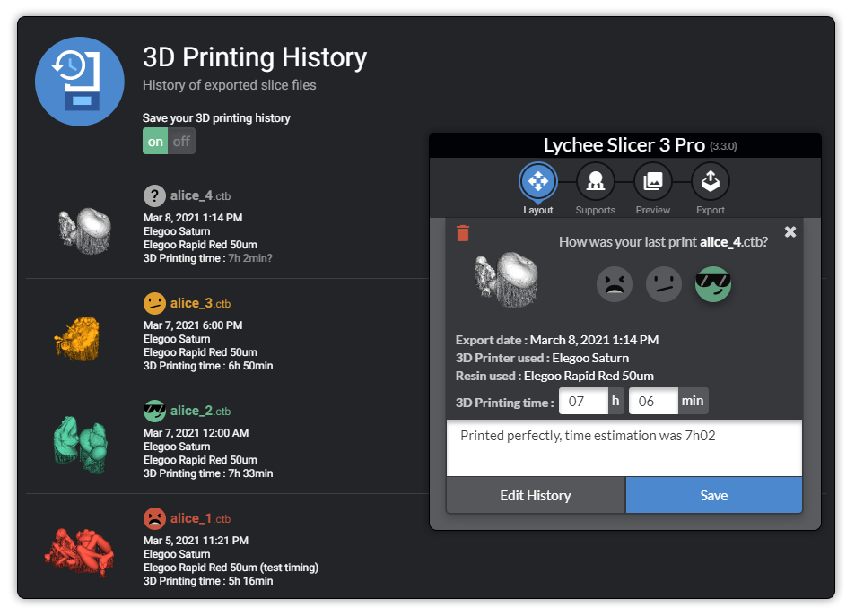This screenshot has height=616, width=855.
Task: Open the alice_4 model thumbnail in history list
Action: tap(85, 230)
